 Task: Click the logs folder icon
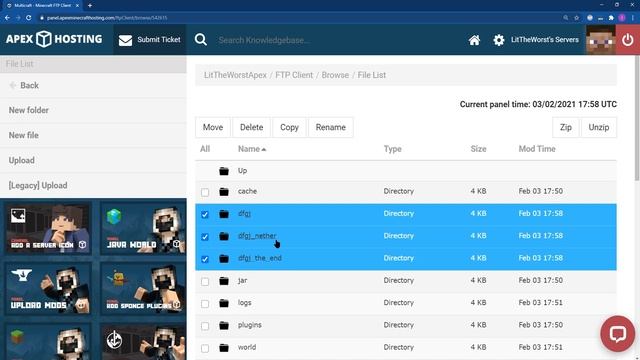pos(224,303)
